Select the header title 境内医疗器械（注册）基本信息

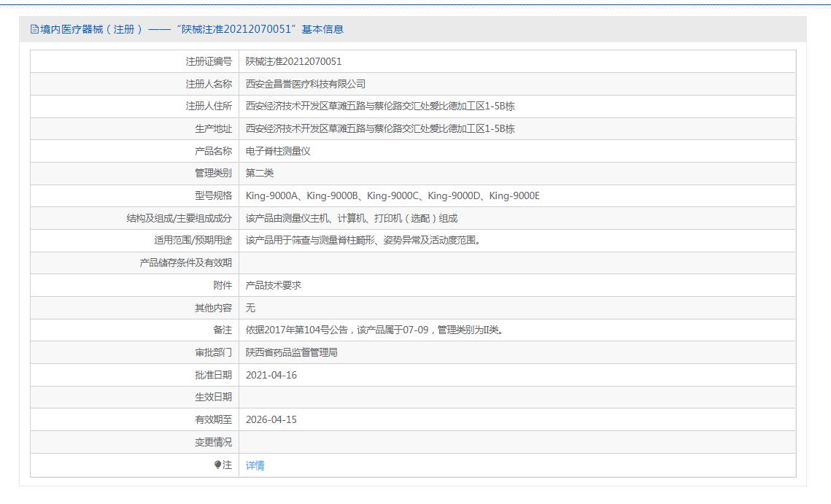[191, 29]
